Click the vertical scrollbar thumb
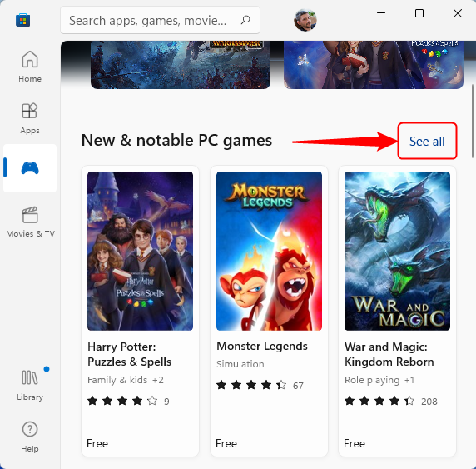476x469 pixels. [473, 121]
